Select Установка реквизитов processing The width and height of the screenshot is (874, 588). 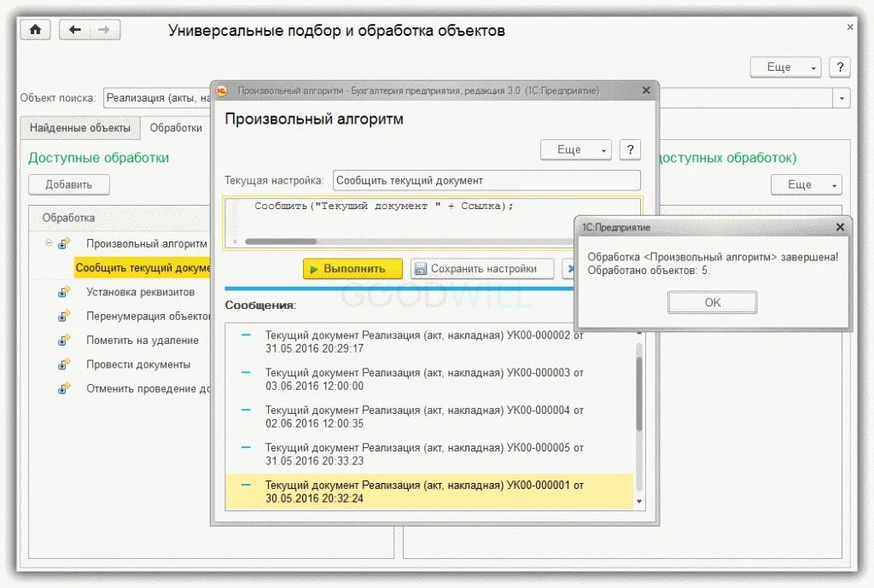(141, 292)
